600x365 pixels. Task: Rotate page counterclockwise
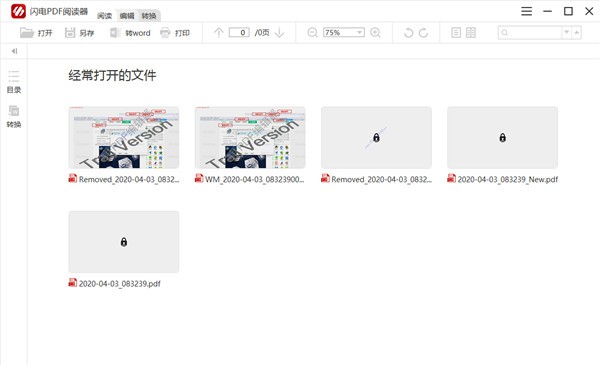tap(408, 33)
